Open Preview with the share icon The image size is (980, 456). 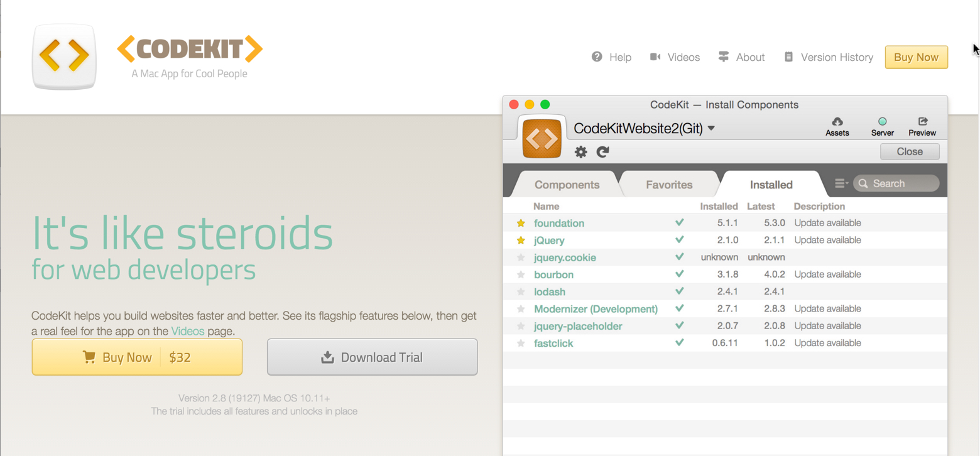click(x=922, y=121)
